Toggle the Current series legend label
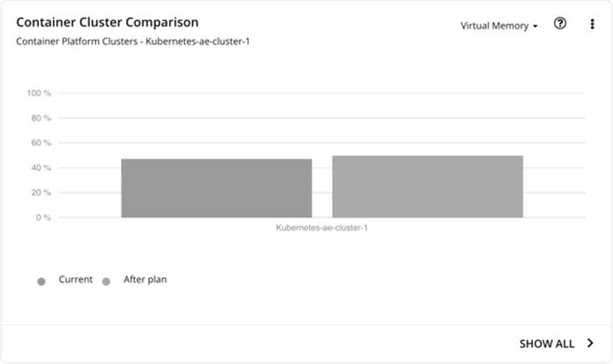The image size is (613, 364). [76, 280]
